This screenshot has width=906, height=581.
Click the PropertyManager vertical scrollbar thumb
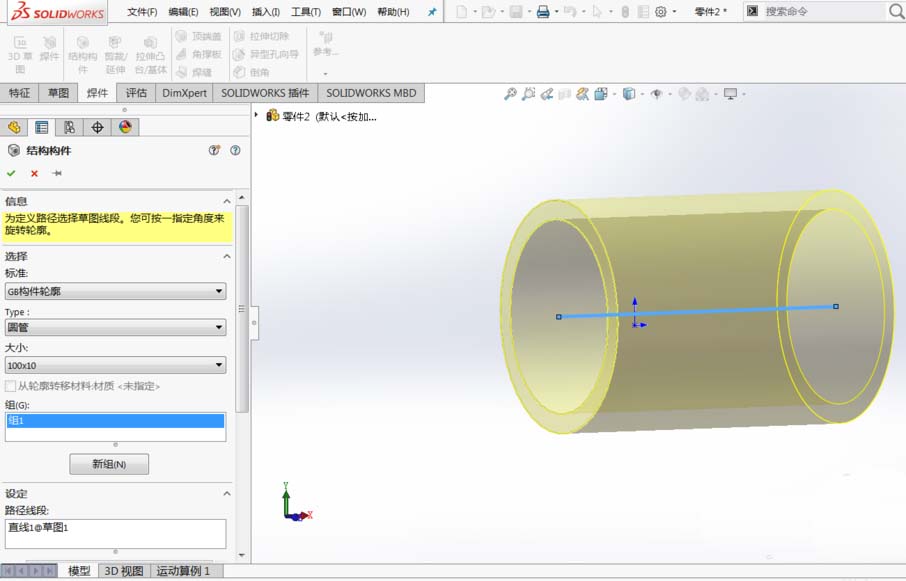tap(242, 308)
